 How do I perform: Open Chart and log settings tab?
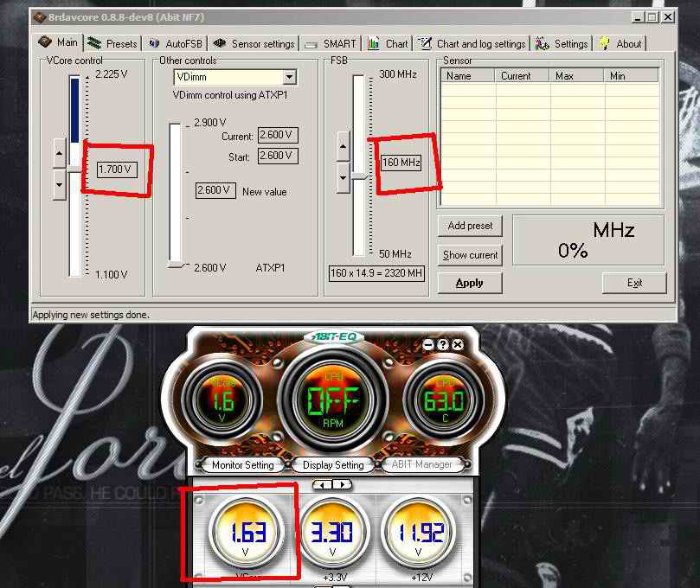[x=472, y=44]
